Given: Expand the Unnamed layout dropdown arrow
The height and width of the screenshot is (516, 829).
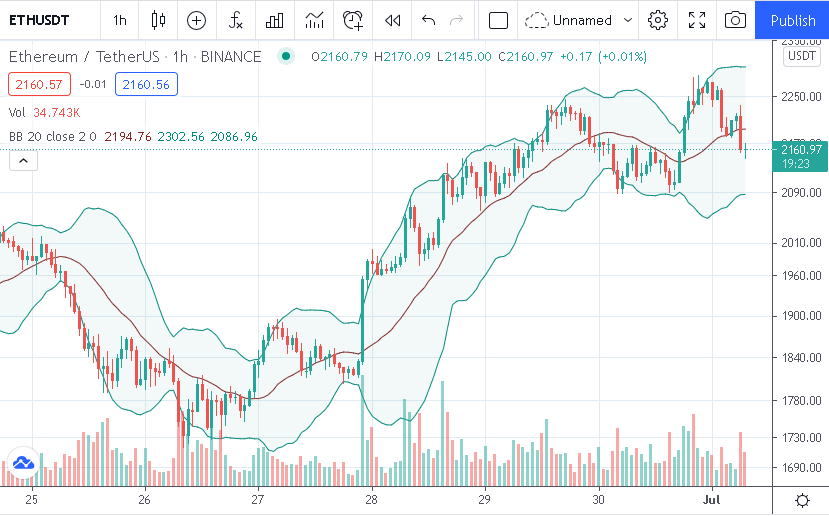Looking at the screenshot, I should 628,20.
